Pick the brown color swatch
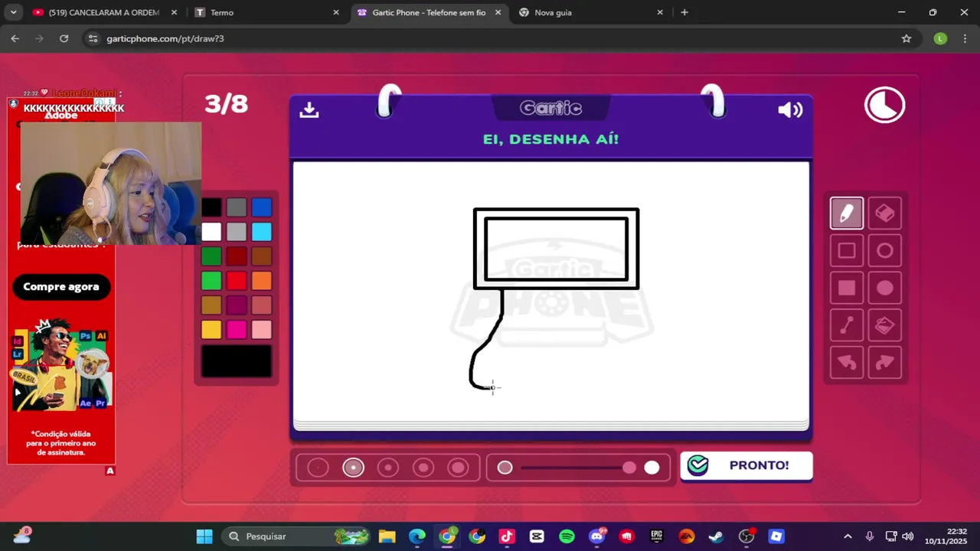 coord(262,256)
